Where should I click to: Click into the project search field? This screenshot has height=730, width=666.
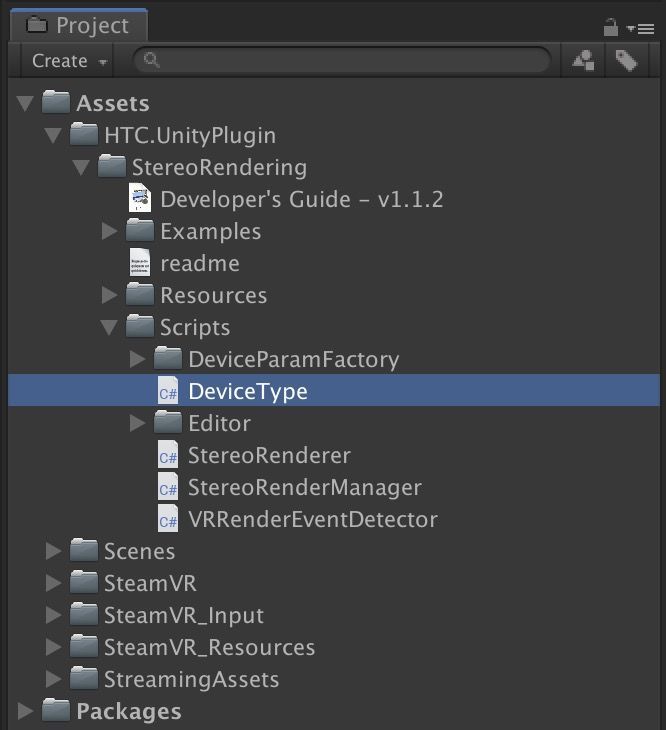[342, 60]
